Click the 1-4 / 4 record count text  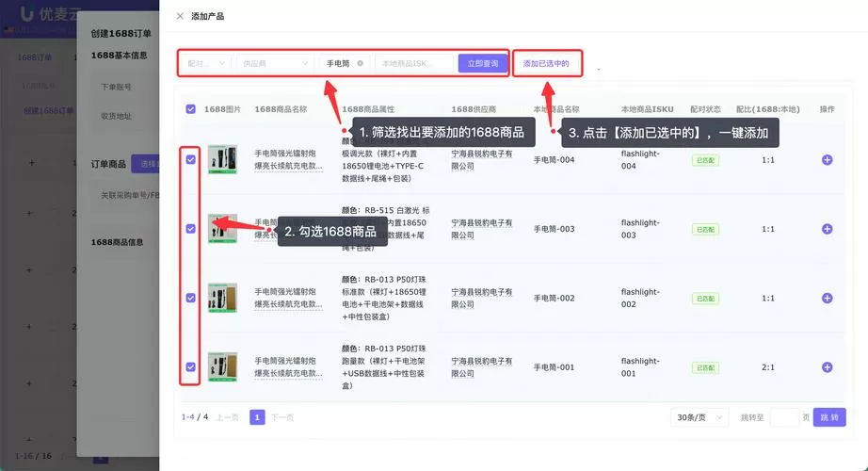tap(195, 416)
